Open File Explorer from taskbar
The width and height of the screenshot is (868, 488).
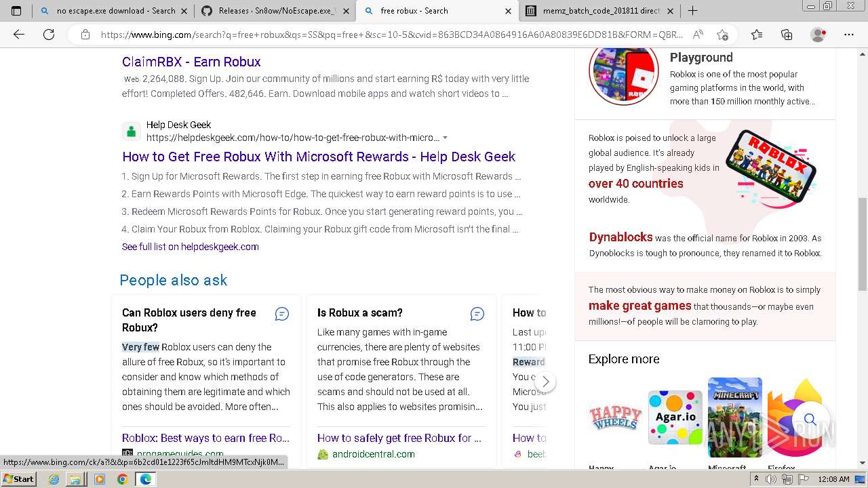tap(75, 479)
